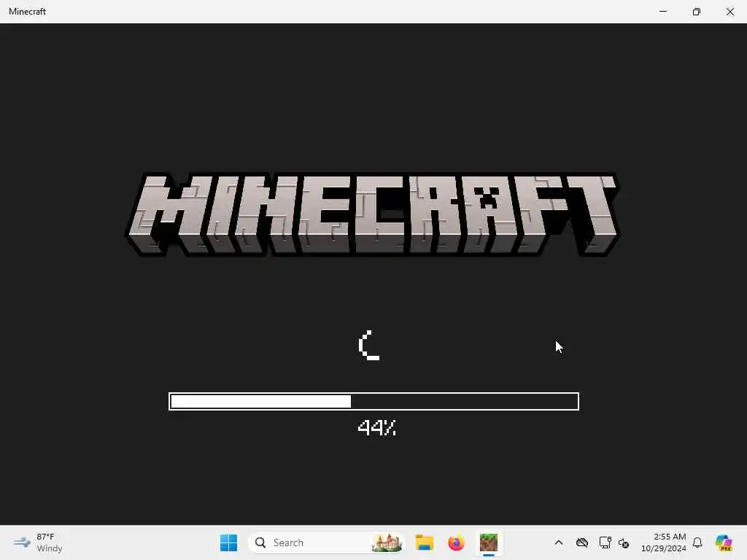Minimize the Minecraft window
The image size is (747, 560).
(663, 12)
